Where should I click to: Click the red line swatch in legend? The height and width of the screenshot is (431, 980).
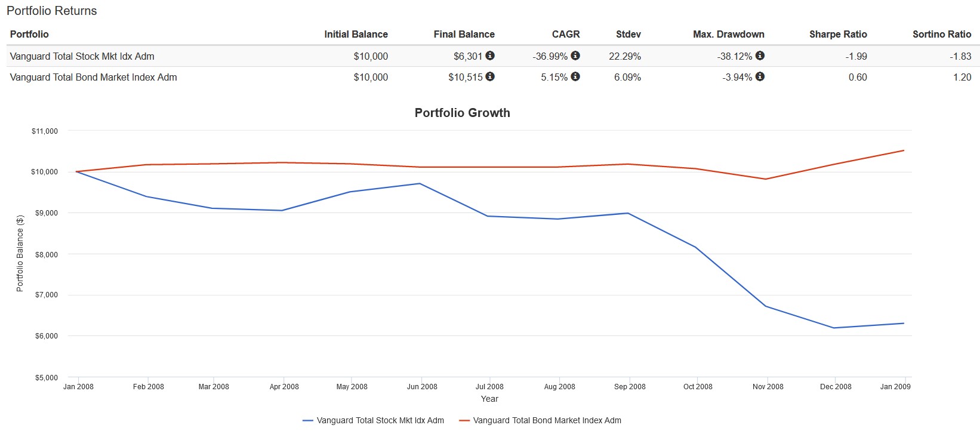(464, 420)
